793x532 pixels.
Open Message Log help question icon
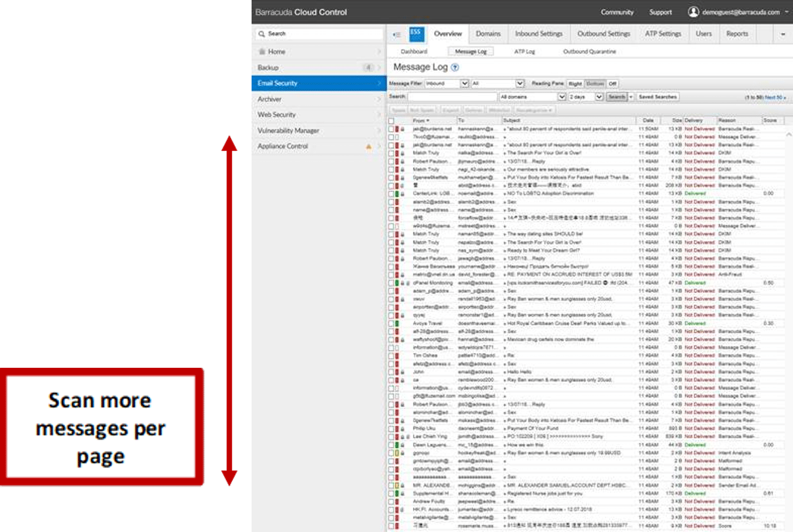coord(455,67)
